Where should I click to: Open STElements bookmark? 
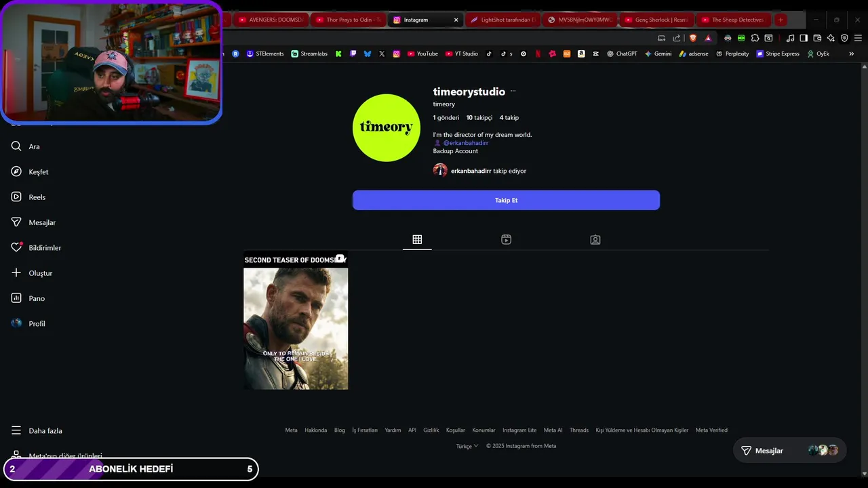(265, 54)
